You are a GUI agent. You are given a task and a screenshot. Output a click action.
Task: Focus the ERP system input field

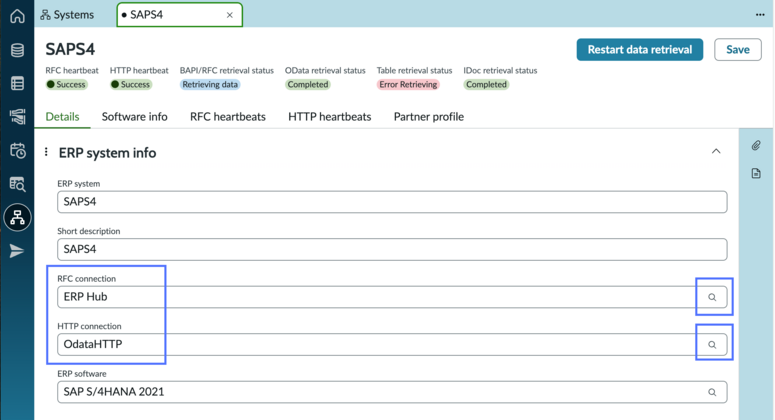392,202
